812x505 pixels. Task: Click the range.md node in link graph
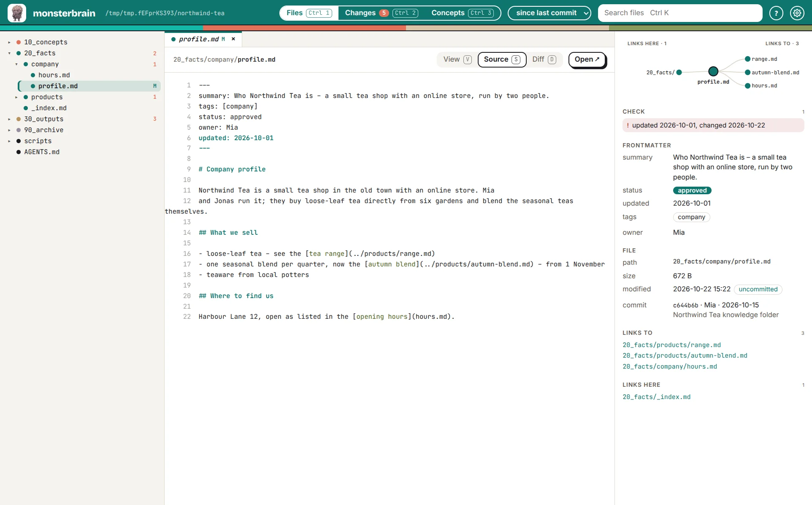(747, 59)
